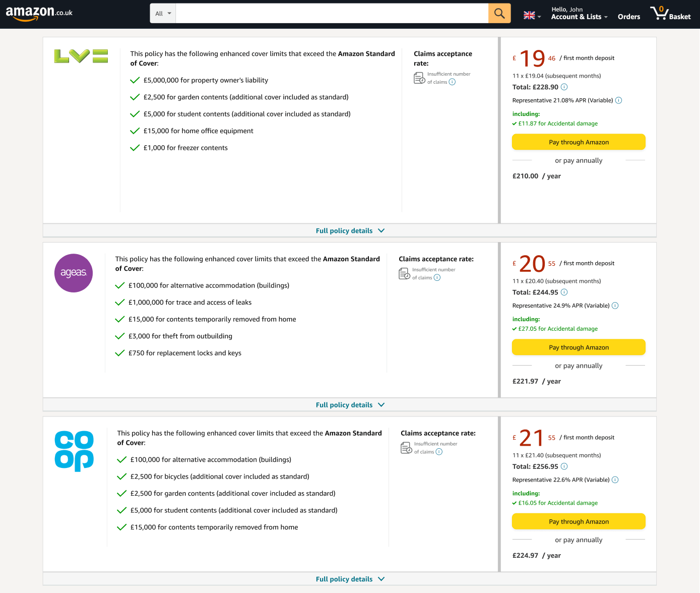Open the Account & Lists menu
Viewport: 700px width, 593px height.
pos(579,13)
